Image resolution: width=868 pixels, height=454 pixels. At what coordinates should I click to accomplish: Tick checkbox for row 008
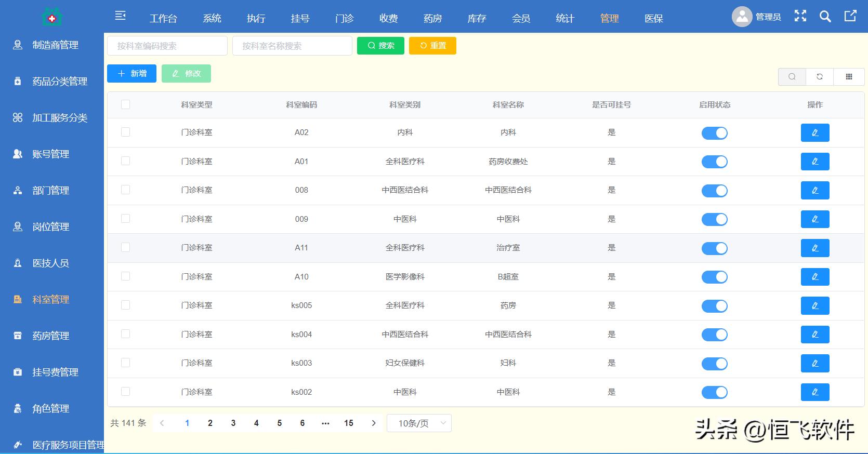[125, 190]
